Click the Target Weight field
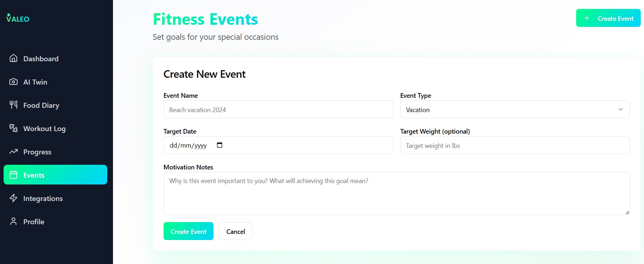 pos(514,145)
